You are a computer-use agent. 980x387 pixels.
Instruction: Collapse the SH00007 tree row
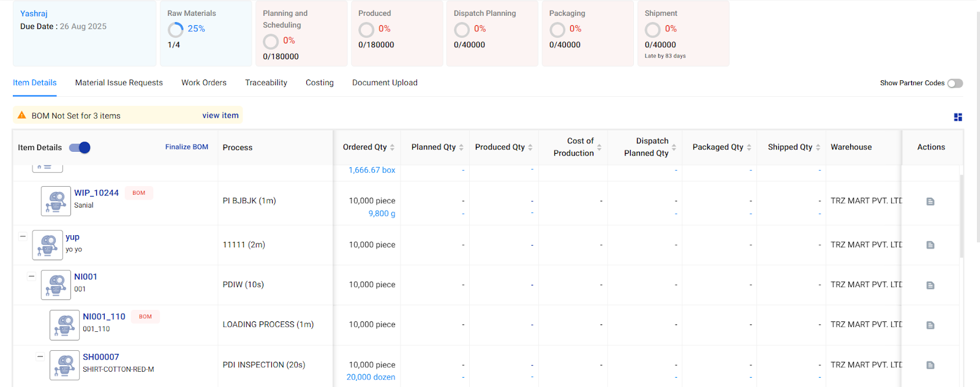point(40,356)
